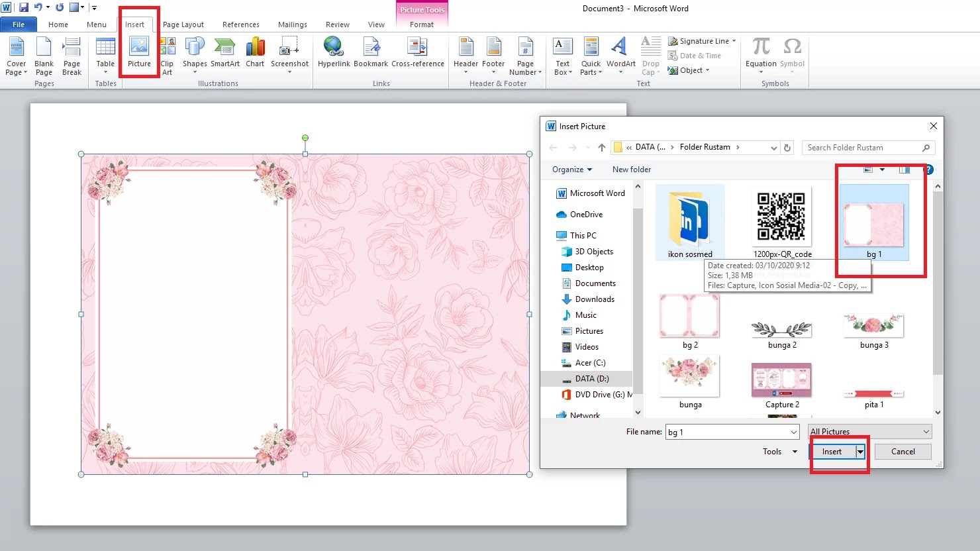This screenshot has width=980, height=551.
Task: Select Downloads in the navigation pane
Action: click(x=595, y=299)
